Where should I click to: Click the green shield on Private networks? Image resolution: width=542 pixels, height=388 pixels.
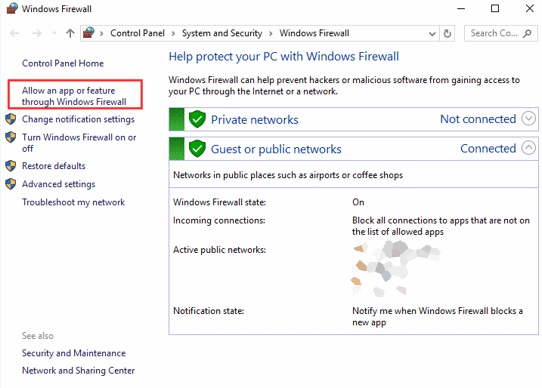[x=197, y=119]
